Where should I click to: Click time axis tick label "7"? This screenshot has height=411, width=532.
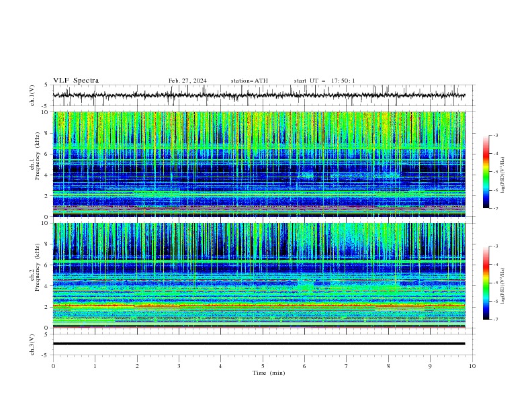(347, 366)
